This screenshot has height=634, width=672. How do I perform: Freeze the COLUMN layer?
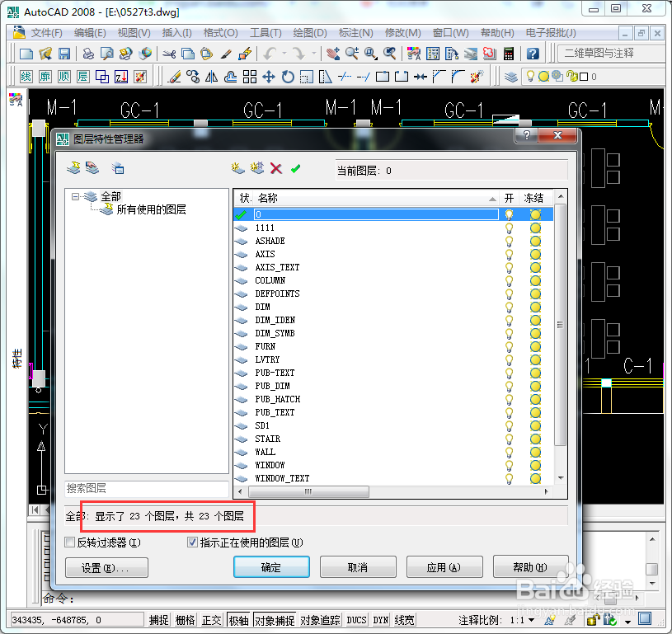(x=535, y=281)
